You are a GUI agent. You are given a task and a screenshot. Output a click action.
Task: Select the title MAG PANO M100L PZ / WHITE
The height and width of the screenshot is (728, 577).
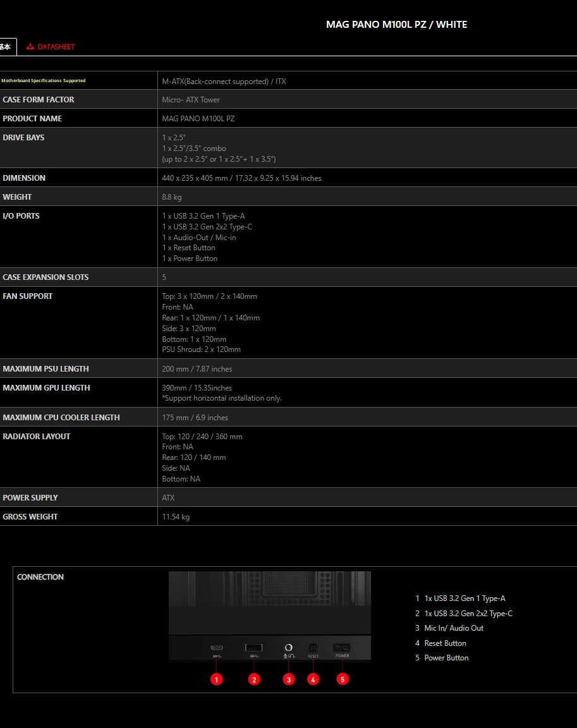tap(396, 25)
